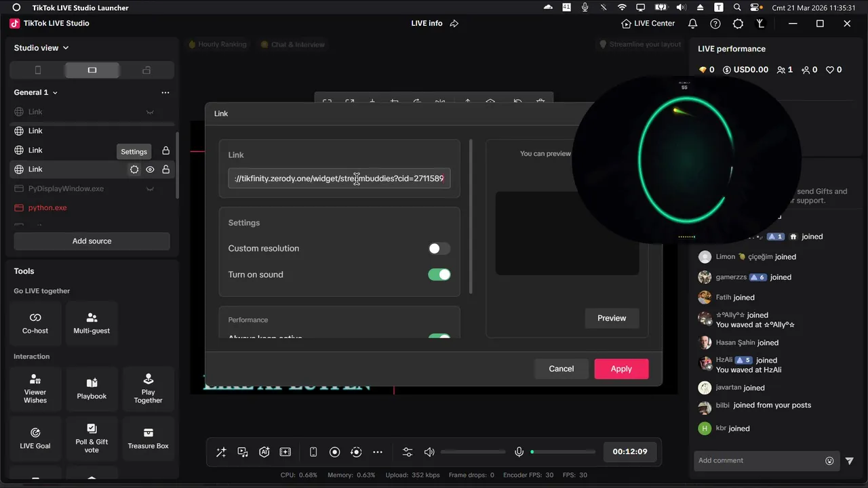Viewport: 868px width, 488px height.
Task: Open LIVE info tab
Action: click(x=427, y=24)
